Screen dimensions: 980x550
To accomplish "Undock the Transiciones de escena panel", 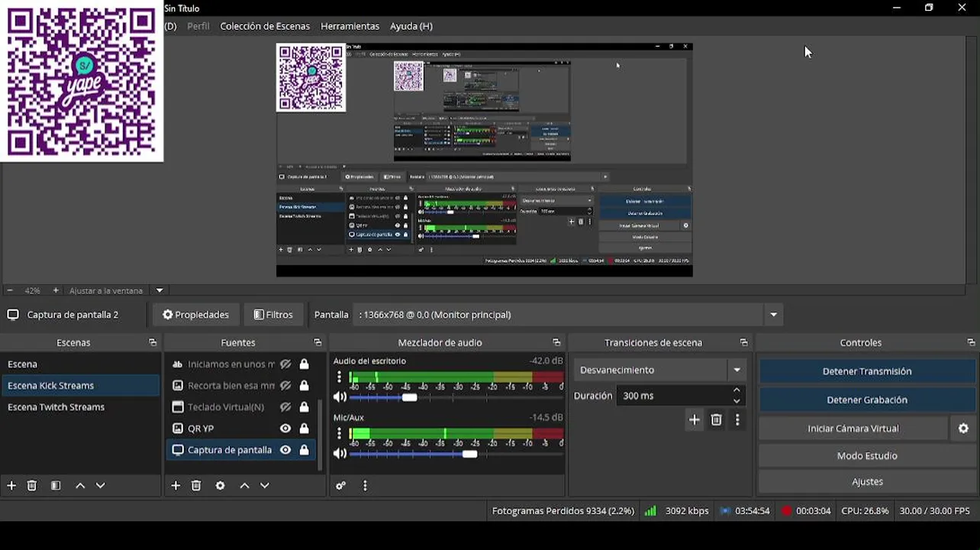I will pos(743,343).
